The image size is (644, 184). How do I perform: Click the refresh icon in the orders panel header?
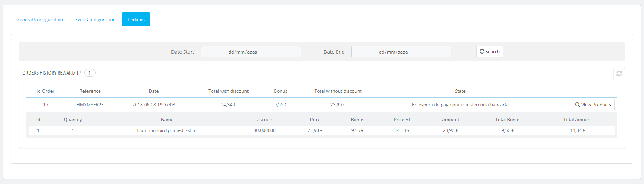(x=619, y=73)
